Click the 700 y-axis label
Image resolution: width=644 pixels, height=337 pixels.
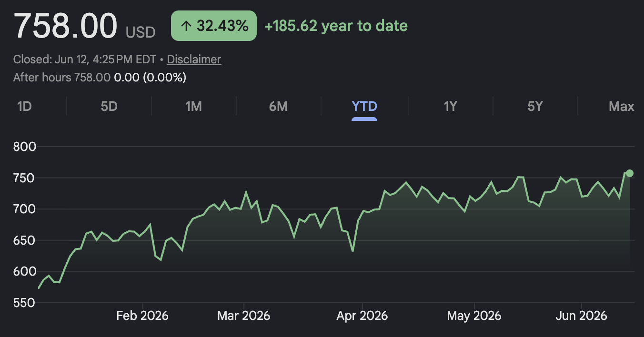25,209
